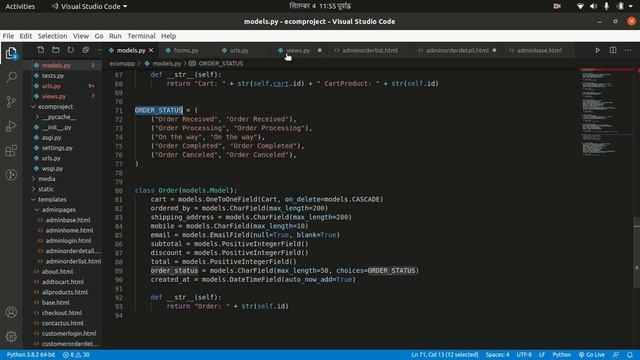Click the Split Editor icon

613,50
